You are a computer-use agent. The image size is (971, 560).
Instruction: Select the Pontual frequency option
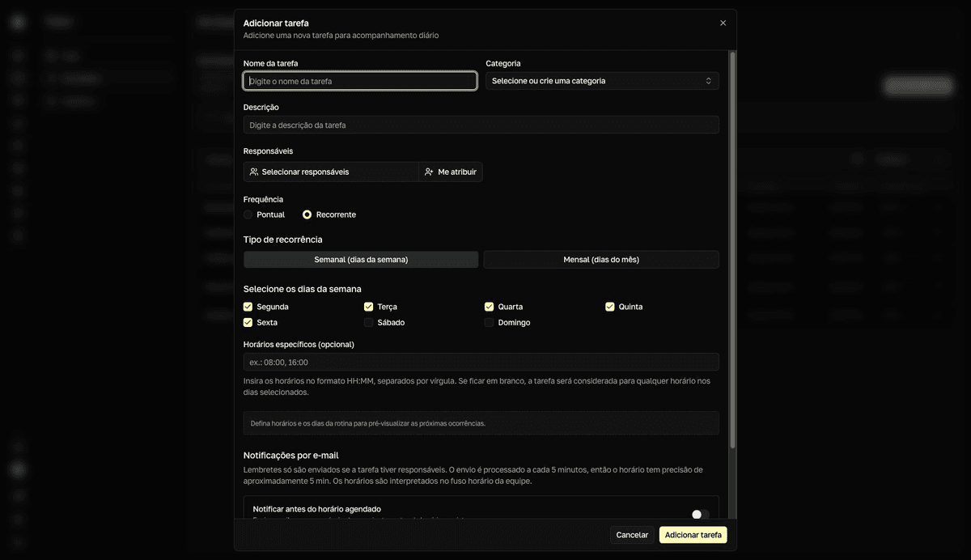[x=248, y=214]
